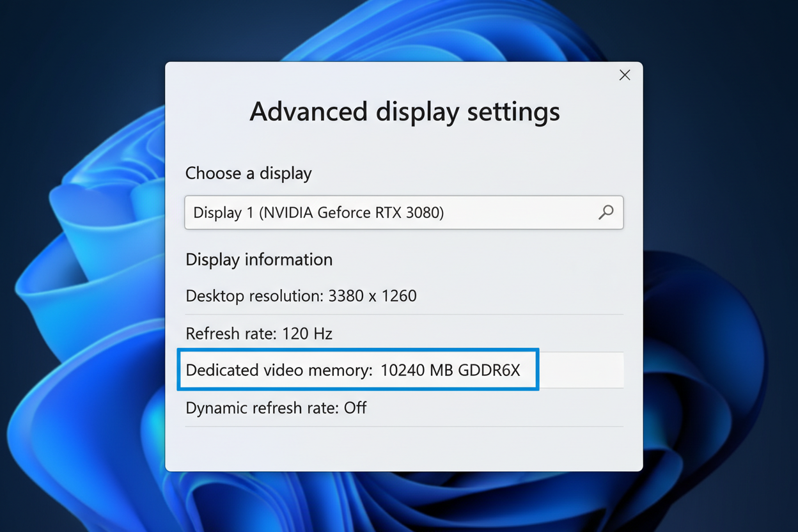Select the Desktop resolution label
Image resolution: width=798 pixels, height=532 pixels.
tap(254, 296)
